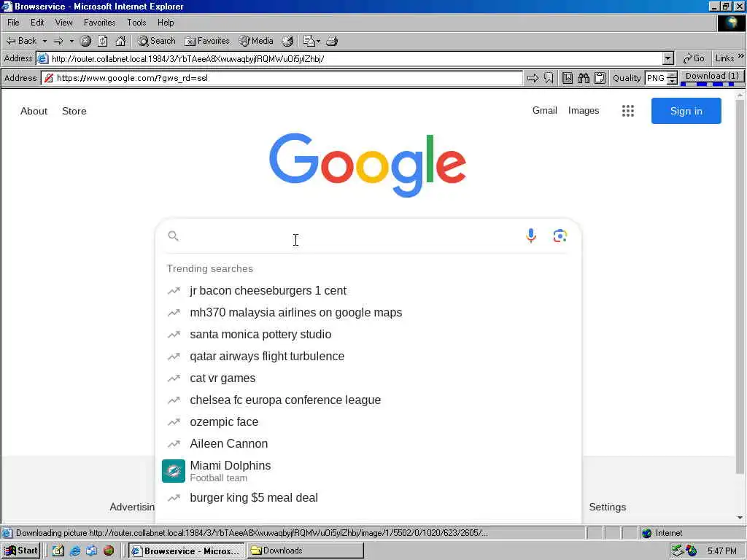Select 'santa monica pottery studio' suggestion

point(368,334)
